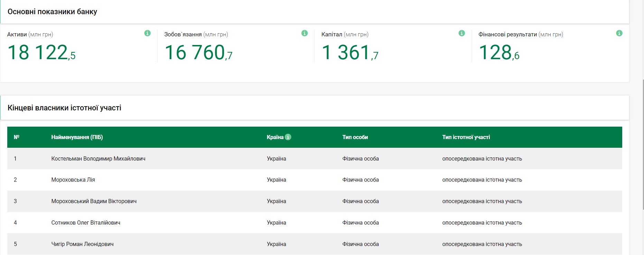Select owner Мороховська Лія
Image resolution: width=644 pixels, height=255 pixels.
(x=73, y=180)
